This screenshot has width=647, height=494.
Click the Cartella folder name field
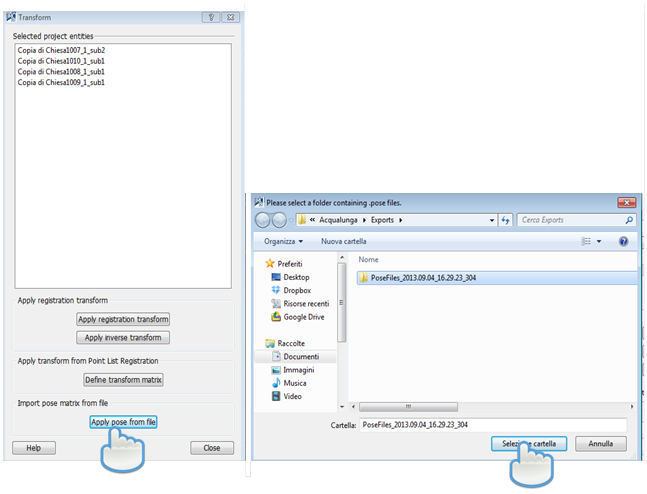pyautogui.click(x=492, y=425)
